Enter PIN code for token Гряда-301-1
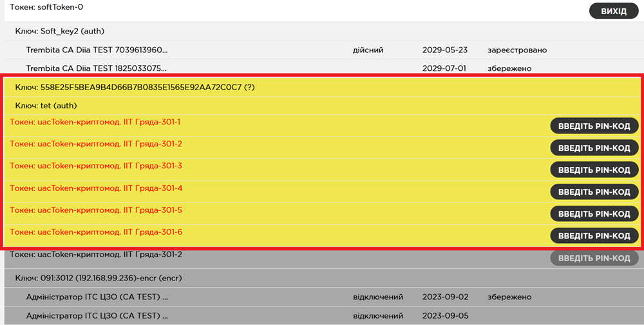Screen dimensions: 644x325 (x=594, y=126)
